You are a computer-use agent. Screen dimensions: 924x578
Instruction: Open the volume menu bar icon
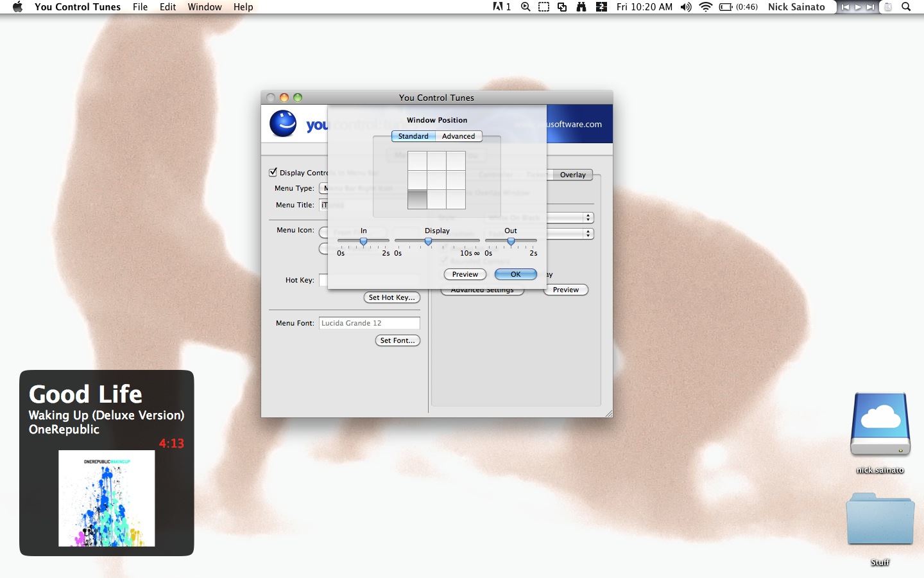coord(686,7)
